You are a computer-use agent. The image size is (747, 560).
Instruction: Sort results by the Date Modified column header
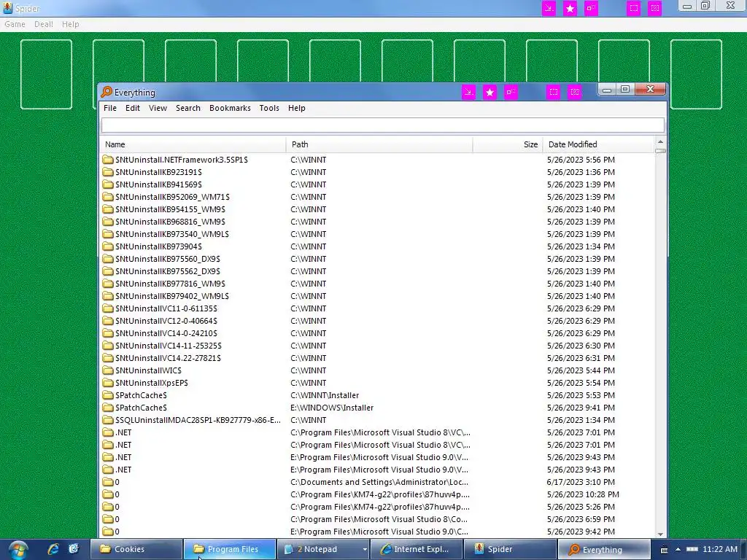pos(600,144)
